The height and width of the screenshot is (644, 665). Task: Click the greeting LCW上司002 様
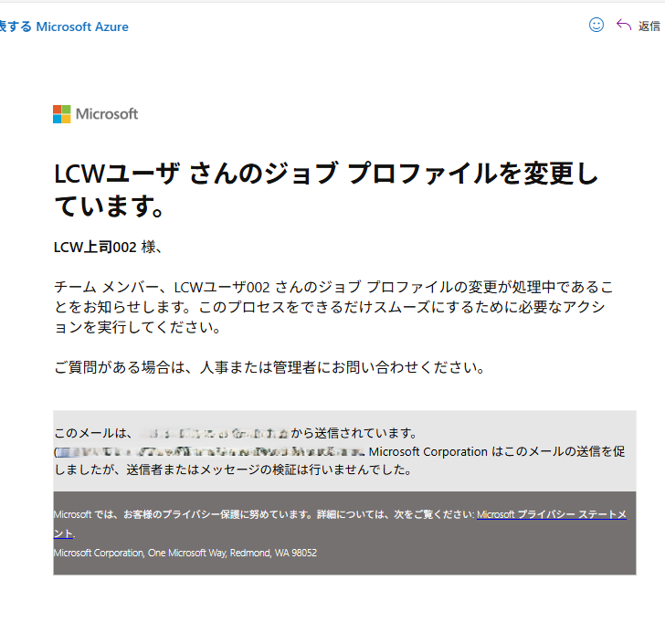pyautogui.click(x=107, y=247)
